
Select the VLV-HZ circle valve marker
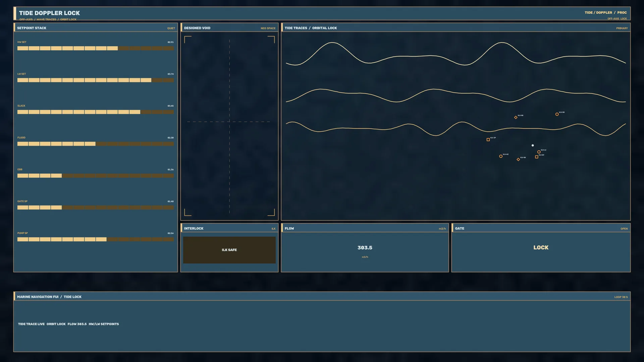pyautogui.click(x=501, y=156)
